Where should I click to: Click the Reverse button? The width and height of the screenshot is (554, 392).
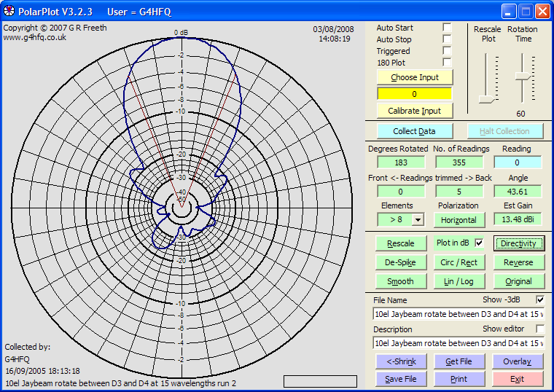[519, 262]
